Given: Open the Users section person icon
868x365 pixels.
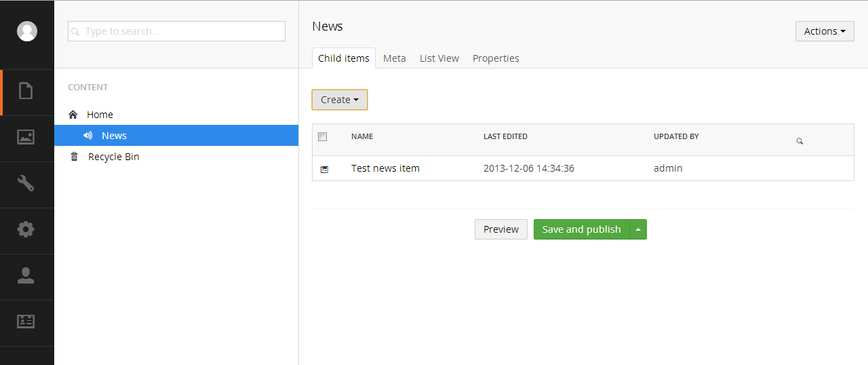Looking at the screenshot, I should (26, 275).
